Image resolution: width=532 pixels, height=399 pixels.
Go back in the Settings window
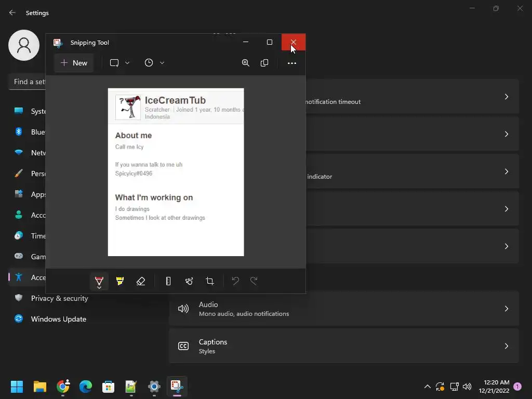click(12, 12)
